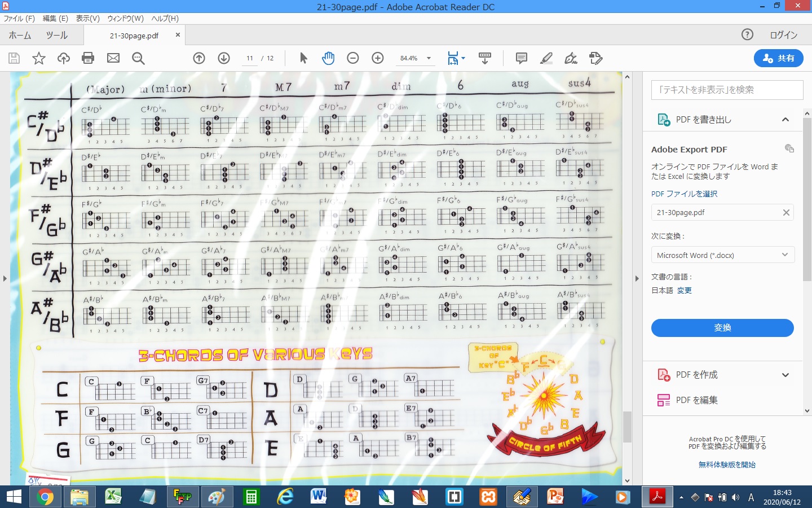Open the Microsoft Word format dropdown

722,255
